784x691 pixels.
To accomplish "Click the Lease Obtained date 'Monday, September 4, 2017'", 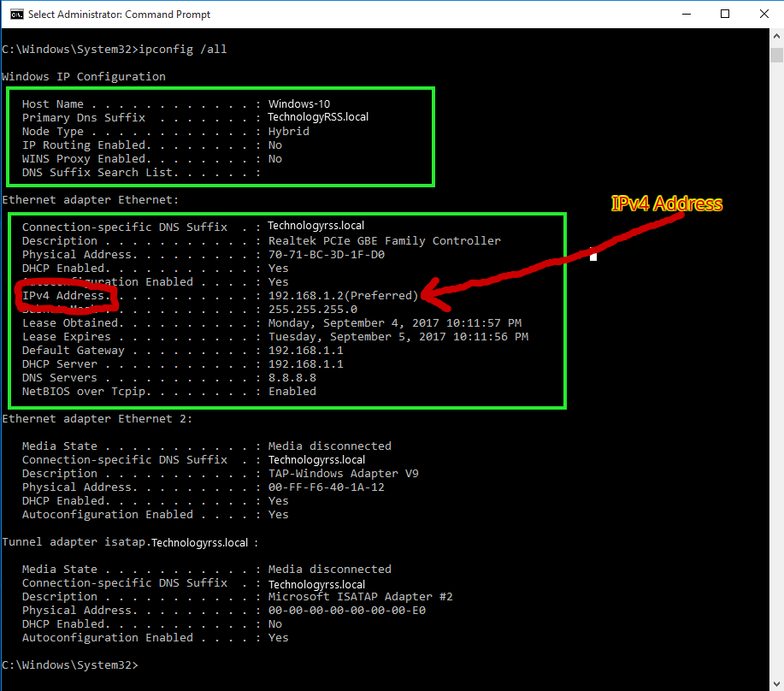I will (x=353, y=323).
